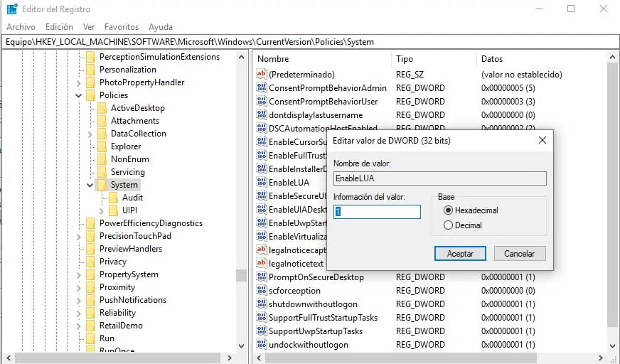
Task: Expand the UIPI tree node
Action: 101,211
